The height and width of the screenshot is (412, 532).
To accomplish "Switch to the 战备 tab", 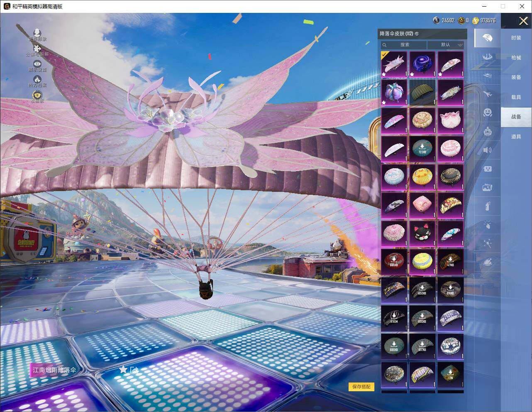I will point(516,117).
